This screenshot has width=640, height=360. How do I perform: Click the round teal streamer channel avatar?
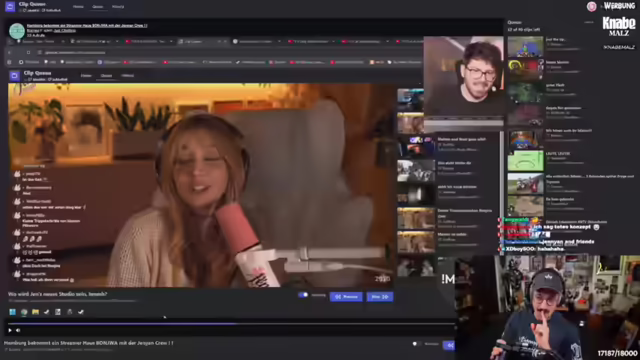coord(17,31)
